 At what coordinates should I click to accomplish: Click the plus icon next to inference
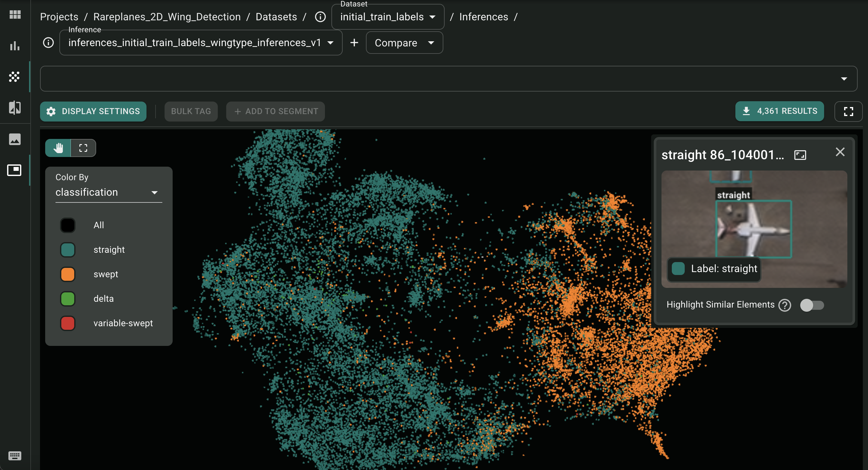point(354,43)
